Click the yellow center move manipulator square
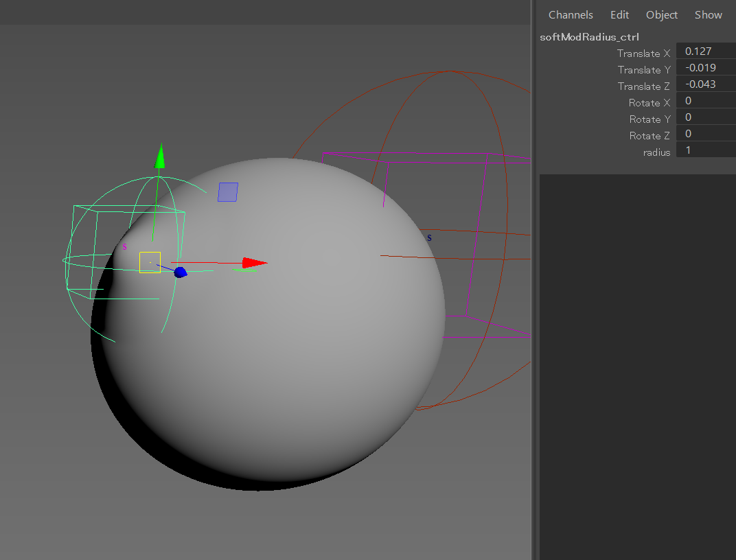Viewport: 736px width, 560px height. point(150,263)
